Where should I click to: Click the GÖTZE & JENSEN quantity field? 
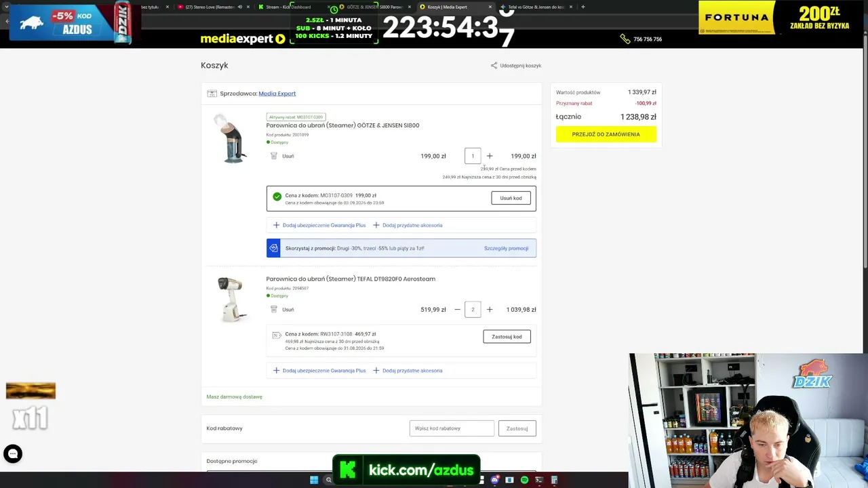pyautogui.click(x=473, y=156)
